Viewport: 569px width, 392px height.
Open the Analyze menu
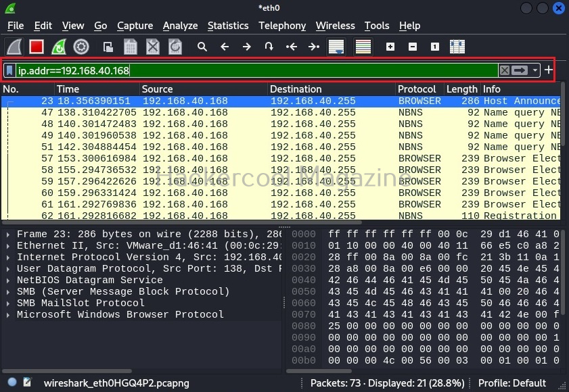181,26
